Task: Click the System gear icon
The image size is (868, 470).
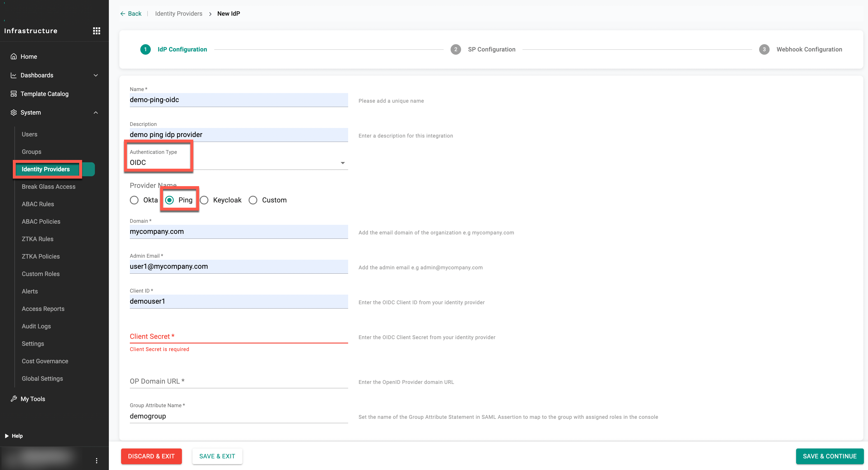Action: 13,113
